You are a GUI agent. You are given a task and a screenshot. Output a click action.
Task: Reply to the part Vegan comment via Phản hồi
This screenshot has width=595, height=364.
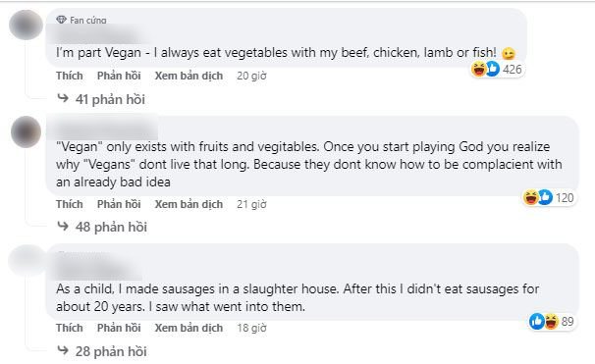point(119,76)
